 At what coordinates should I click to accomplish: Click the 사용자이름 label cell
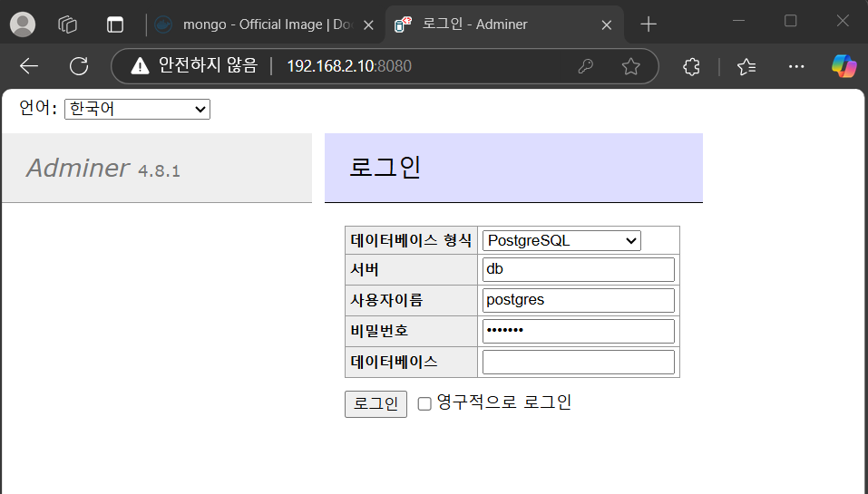[411, 300]
